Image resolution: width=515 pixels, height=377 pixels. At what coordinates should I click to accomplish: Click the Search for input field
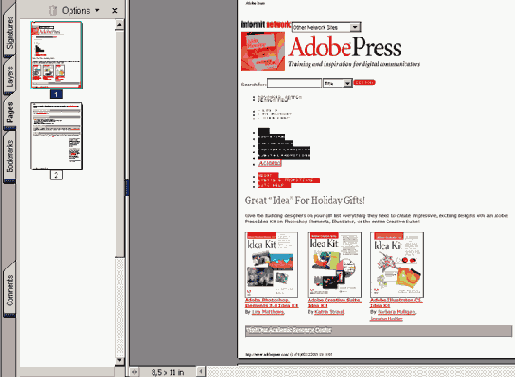(294, 83)
